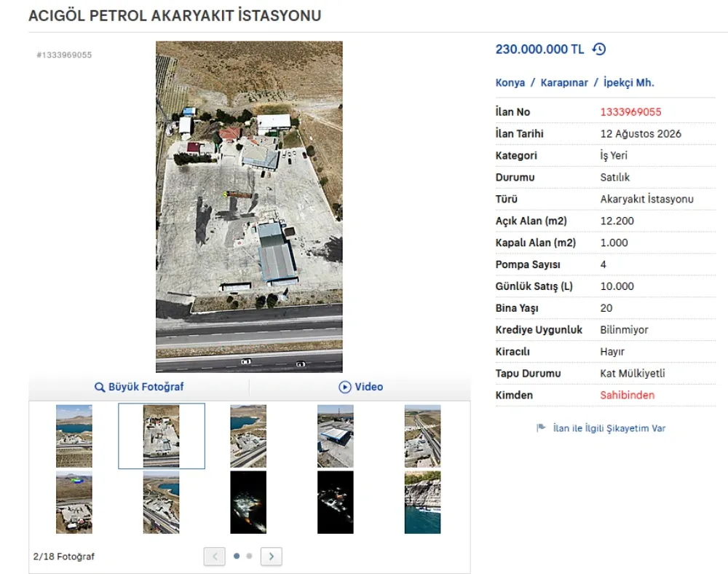
Task: Switch to the Video tab
Action: (x=361, y=387)
